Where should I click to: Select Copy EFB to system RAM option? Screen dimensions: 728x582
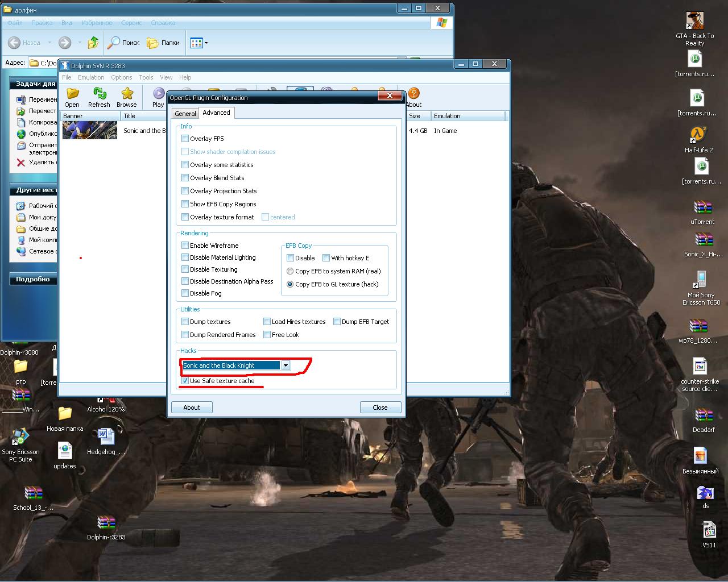(x=290, y=271)
